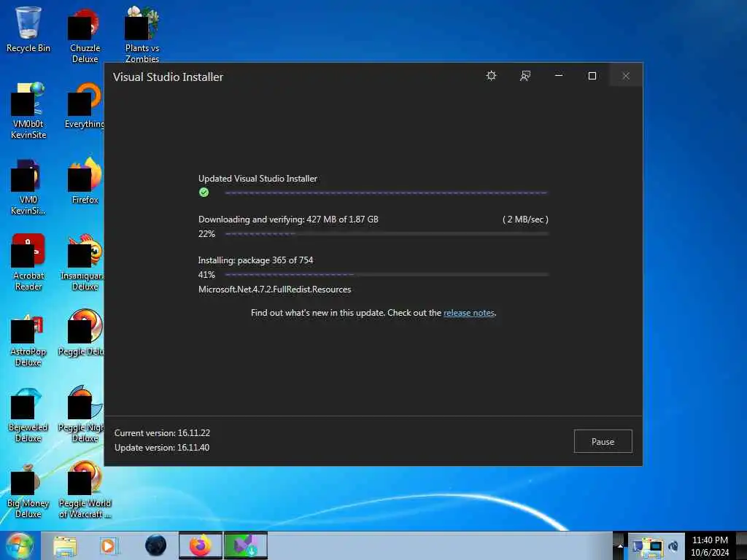
Task: Click the Installing: package 365 of 754 text
Action: (255, 260)
